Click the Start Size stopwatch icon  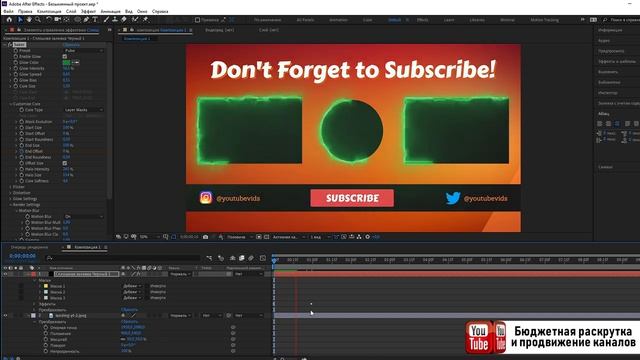(22, 127)
